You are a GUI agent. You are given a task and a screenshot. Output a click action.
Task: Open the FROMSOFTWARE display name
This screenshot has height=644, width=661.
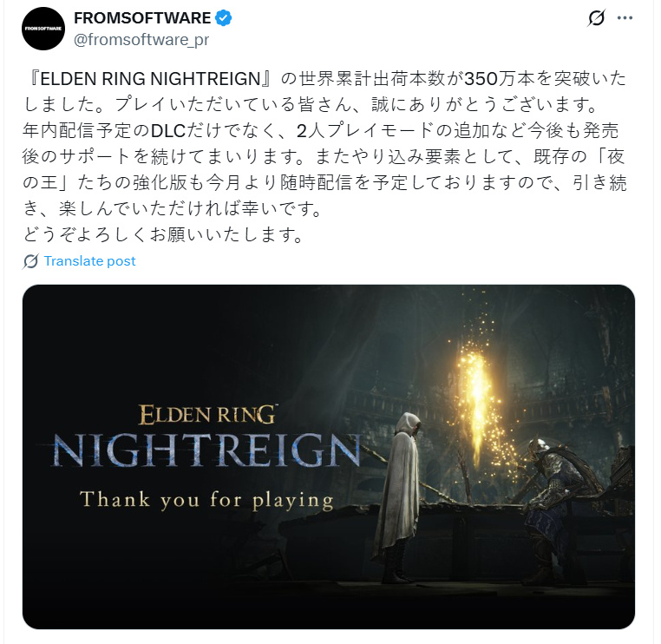point(142,18)
